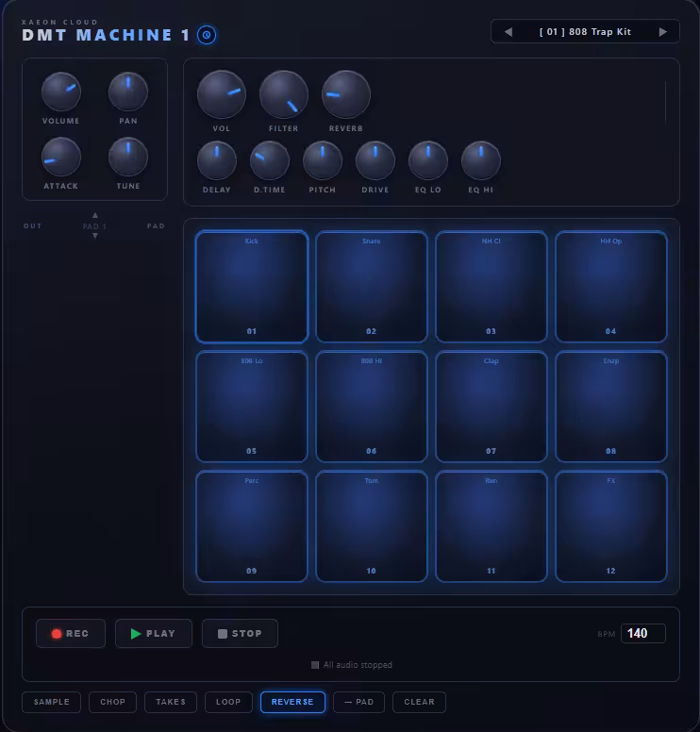Image resolution: width=700 pixels, height=732 pixels.
Task: Enable the CHOP mode button
Action: click(x=112, y=702)
